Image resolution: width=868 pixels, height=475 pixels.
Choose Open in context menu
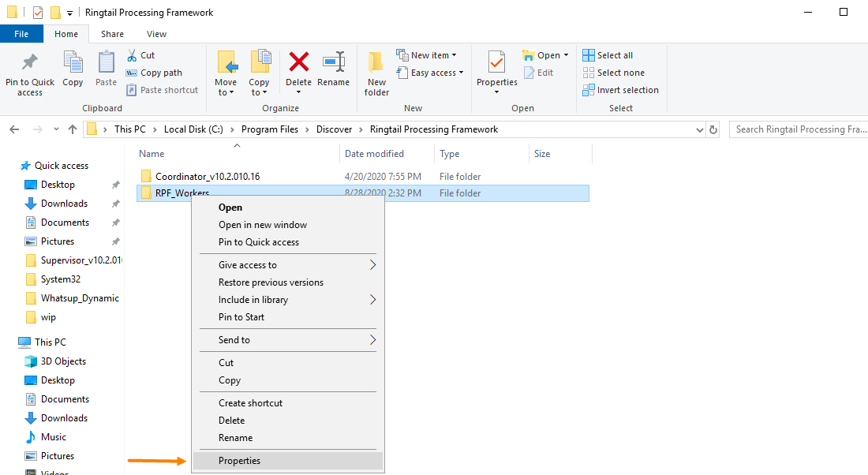click(230, 208)
